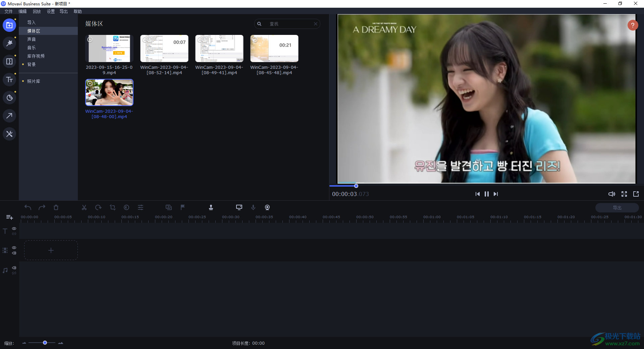Open the 导出 menu in menu bar
The width and height of the screenshot is (644, 349).
(63, 11)
